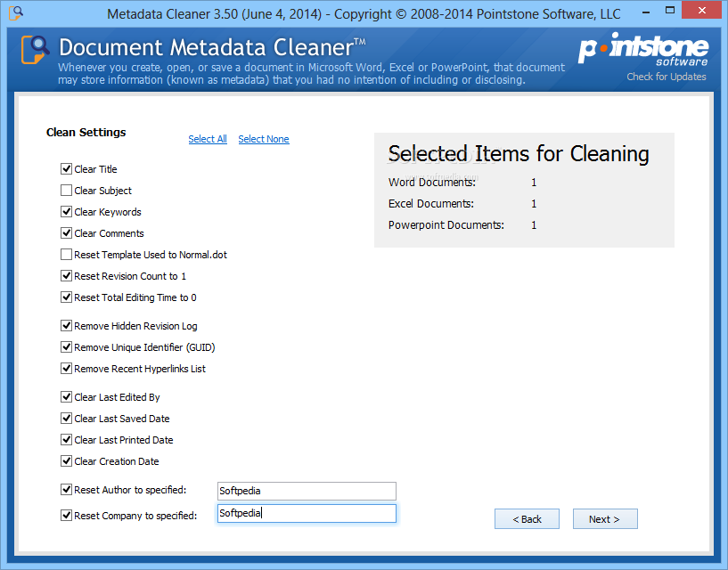Click the Clean Settings heading
Image resolution: width=728 pixels, height=570 pixels.
[86, 133]
